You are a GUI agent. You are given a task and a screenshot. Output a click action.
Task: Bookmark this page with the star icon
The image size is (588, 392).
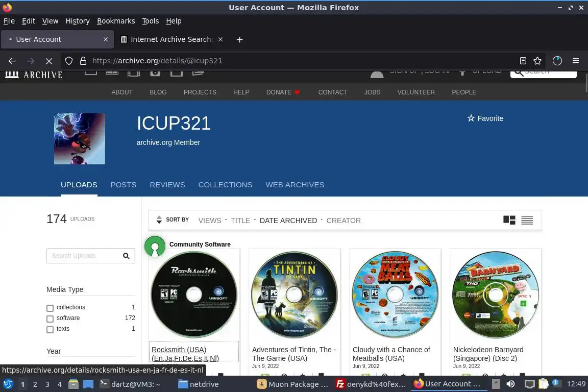537,61
